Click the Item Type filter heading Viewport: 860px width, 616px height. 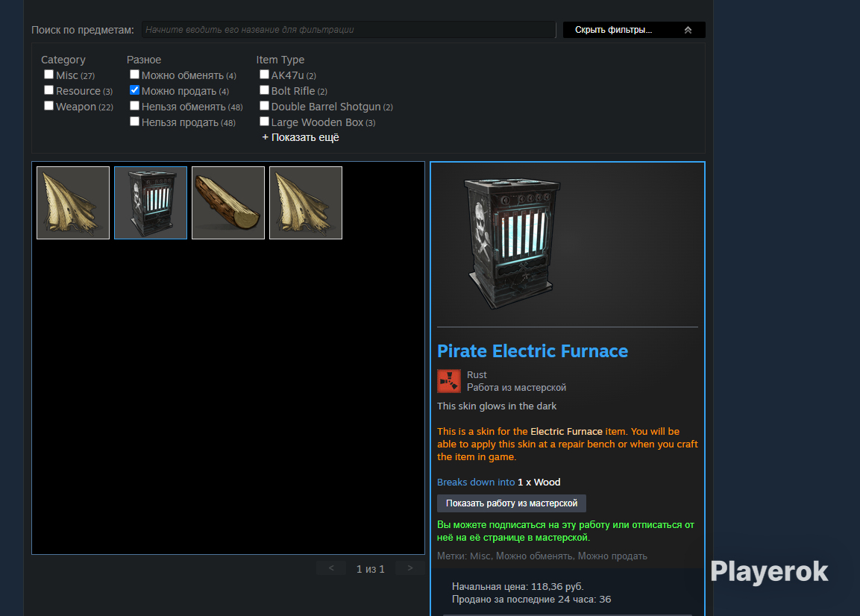point(280,60)
